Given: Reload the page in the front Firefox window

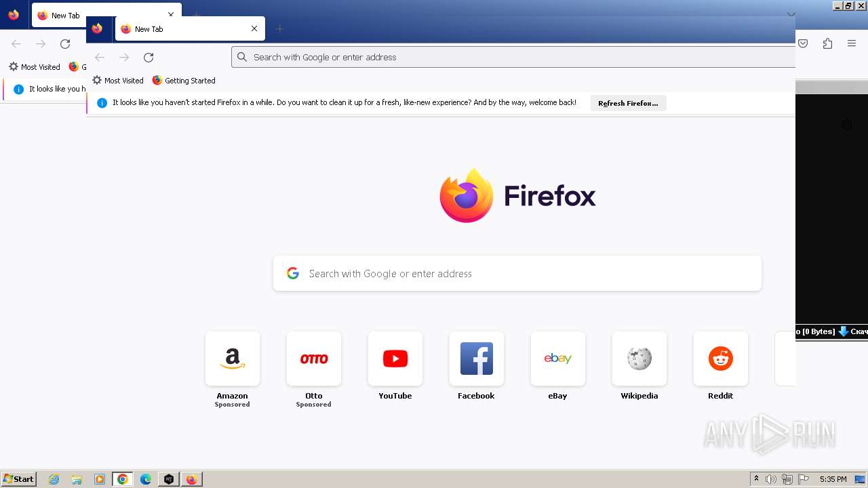Looking at the screenshot, I should (x=149, y=57).
